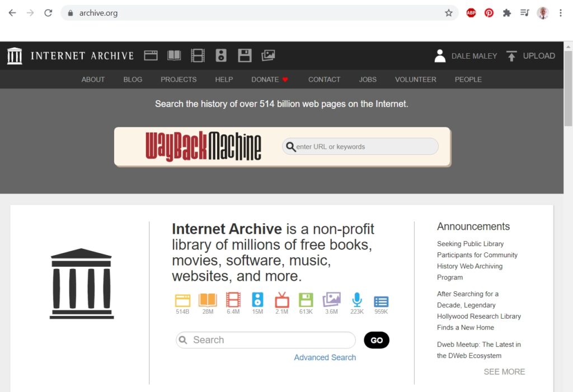
Task: Open the Pinterest extension icon
Action: click(x=489, y=13)
